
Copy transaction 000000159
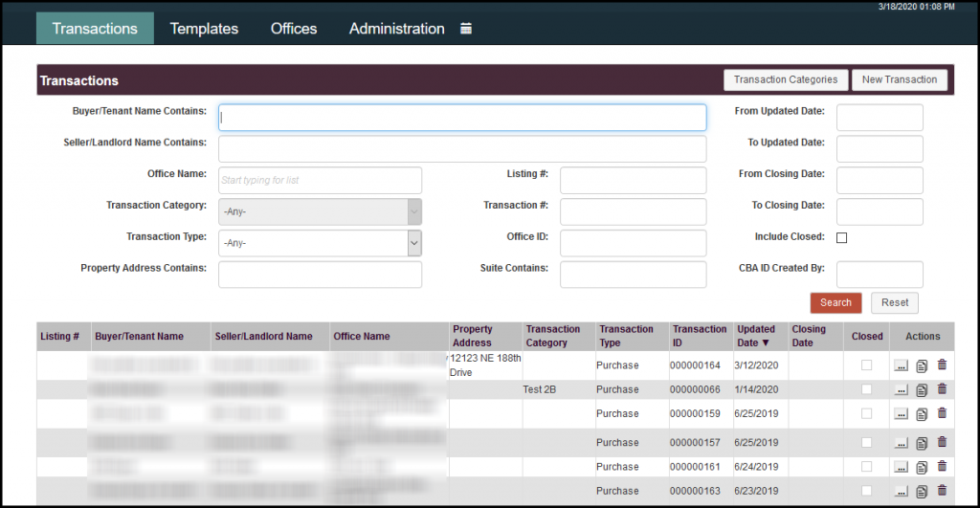point(922,415)
